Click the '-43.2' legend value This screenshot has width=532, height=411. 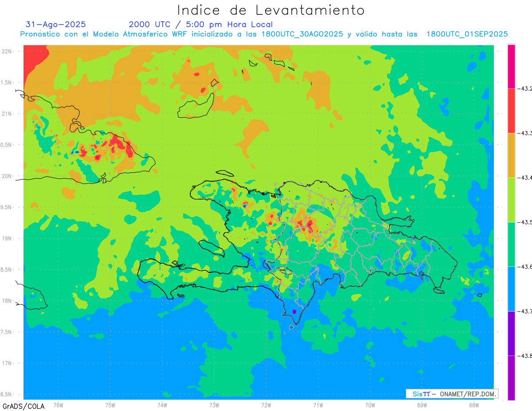click(525, 89)
